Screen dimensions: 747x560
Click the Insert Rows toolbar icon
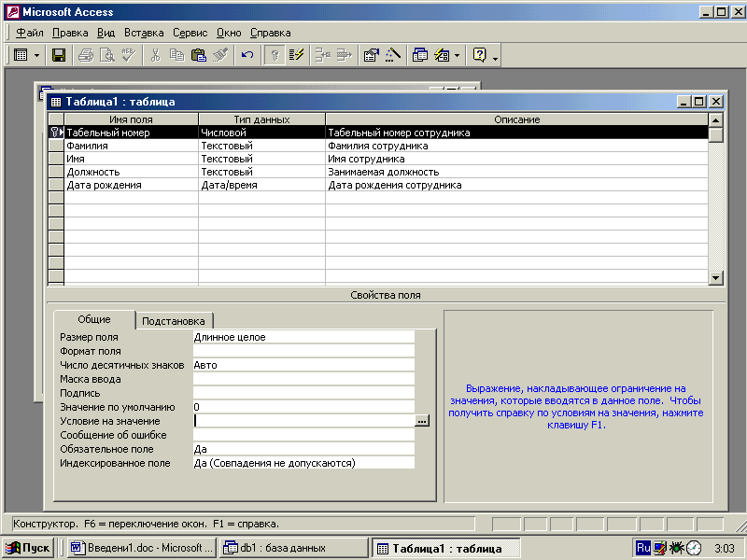coord(323,55)
